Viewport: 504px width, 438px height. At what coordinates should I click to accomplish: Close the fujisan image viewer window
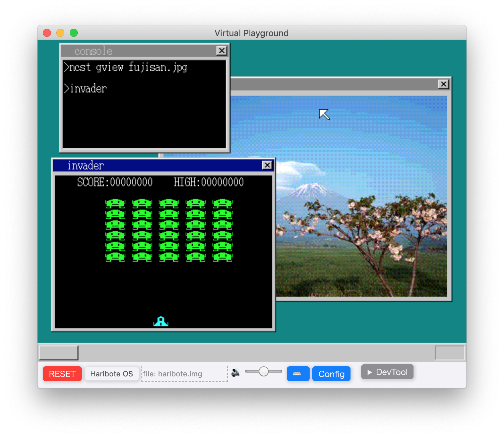coord(443,84)
